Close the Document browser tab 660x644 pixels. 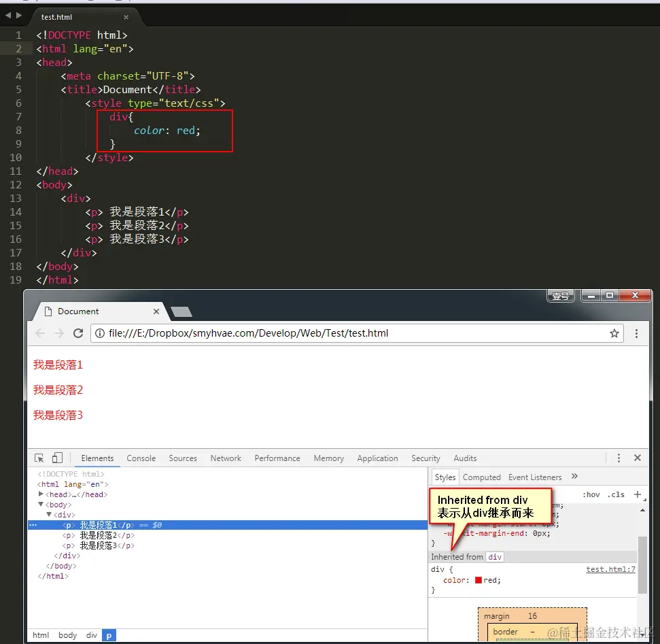(x=156, y=311)
